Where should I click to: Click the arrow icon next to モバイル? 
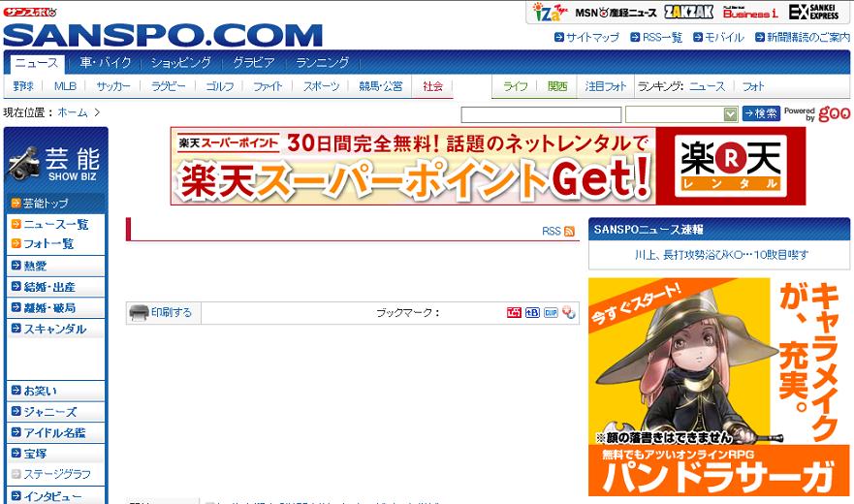pyautogui.click(x=698, y=37)
